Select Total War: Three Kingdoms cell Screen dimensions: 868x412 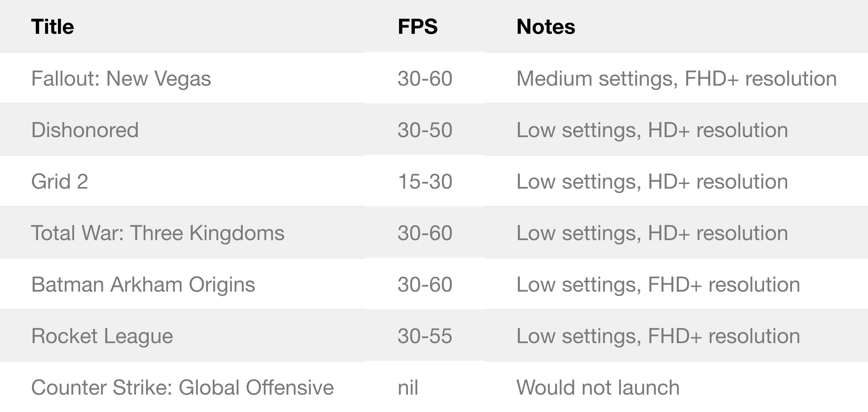(x=158, y=233)
